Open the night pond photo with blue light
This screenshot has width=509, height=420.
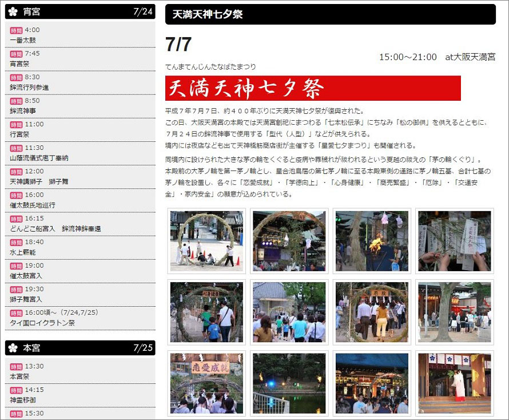click(x=289, y=383)
